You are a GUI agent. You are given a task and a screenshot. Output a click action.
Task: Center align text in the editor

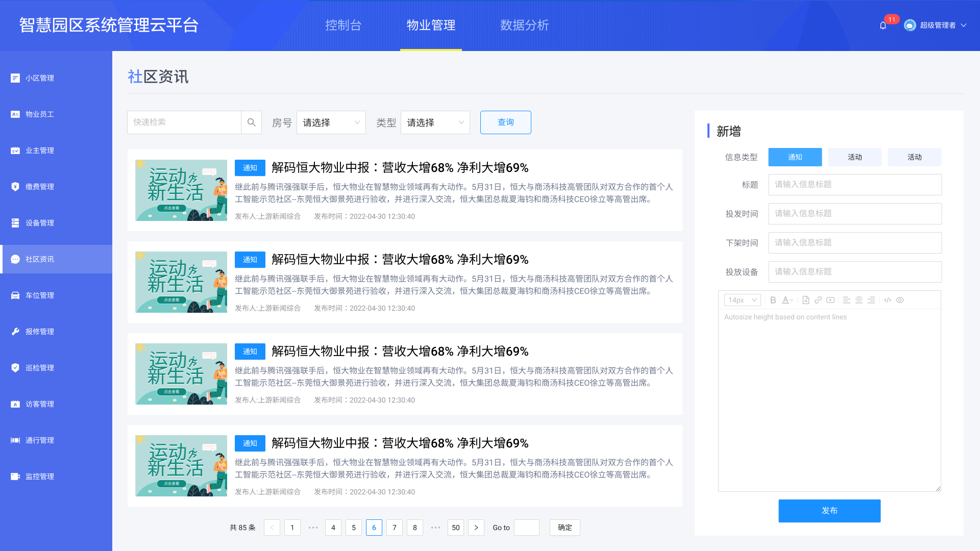859,300
